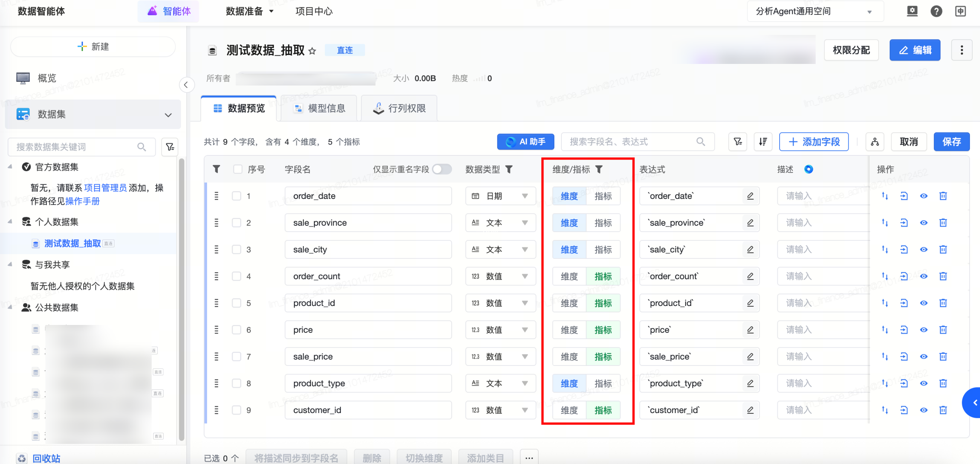Click the filter icon next to dataset search
980x464 pixels.
(170, 147)
